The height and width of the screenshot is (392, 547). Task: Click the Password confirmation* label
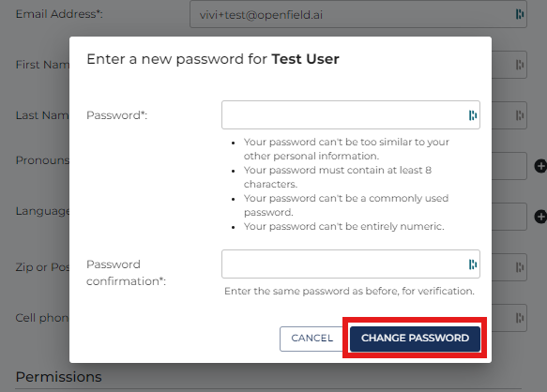coord(126,273)
